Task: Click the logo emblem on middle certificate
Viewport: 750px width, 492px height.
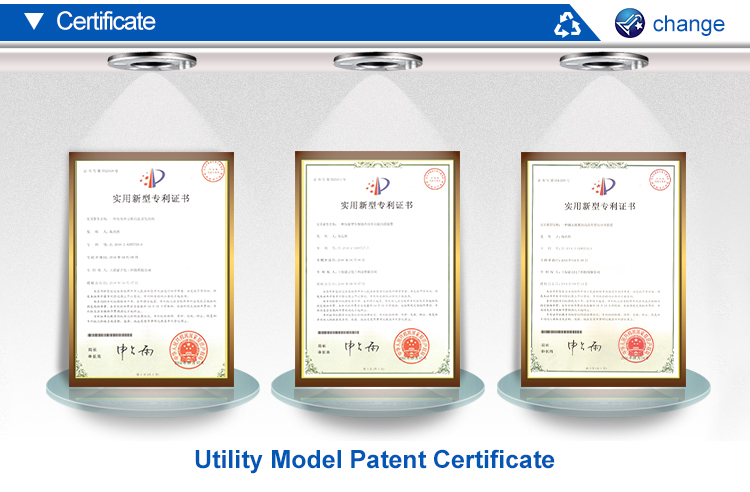Action: click(377, 184)
